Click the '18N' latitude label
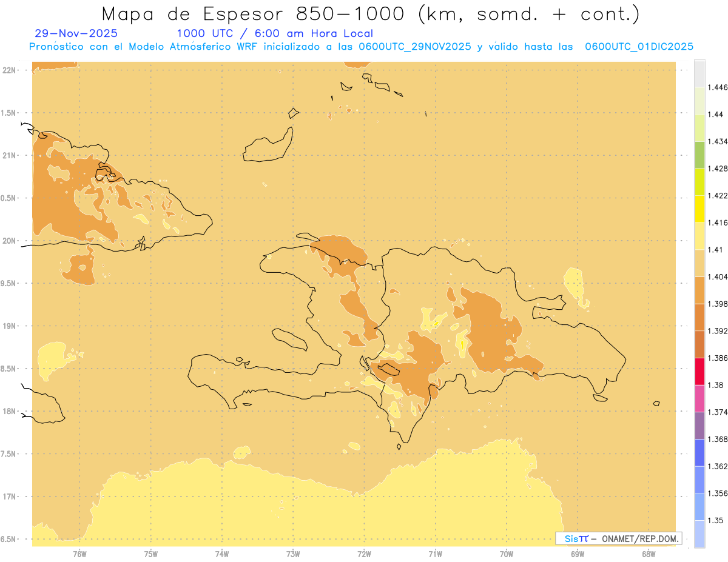This screenshot has height=562, width=728. click(8, 412)
